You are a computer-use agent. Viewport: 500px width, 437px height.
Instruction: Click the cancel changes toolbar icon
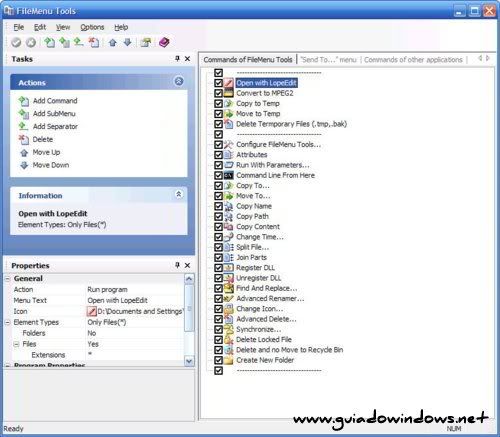[31, 42]
